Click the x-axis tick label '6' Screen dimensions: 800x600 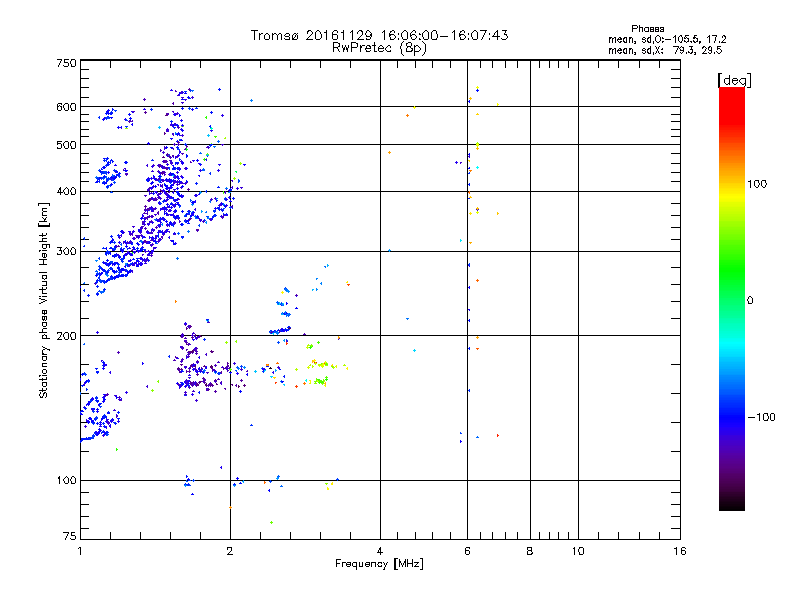(x=467, y=551)
